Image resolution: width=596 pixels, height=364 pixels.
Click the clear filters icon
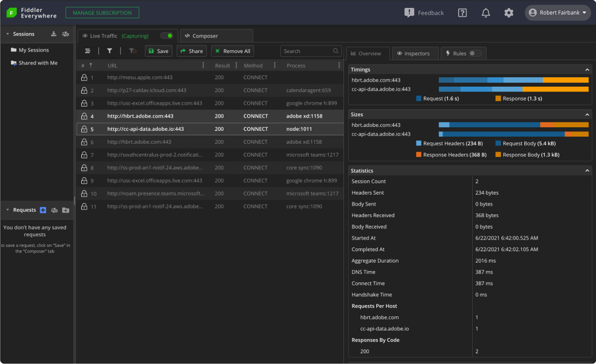pyautogui.click(x=133, y=51)
